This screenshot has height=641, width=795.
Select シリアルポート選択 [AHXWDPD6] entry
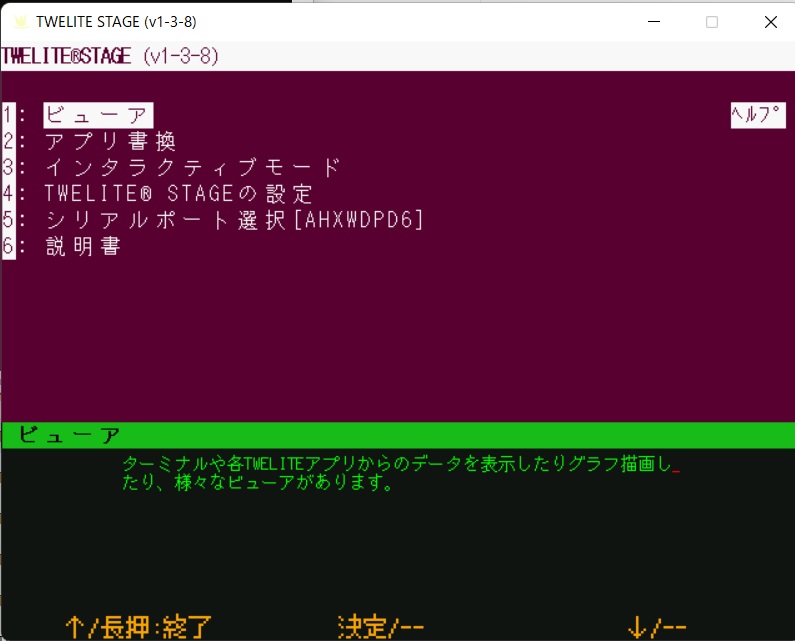click(x=234, y=220)
